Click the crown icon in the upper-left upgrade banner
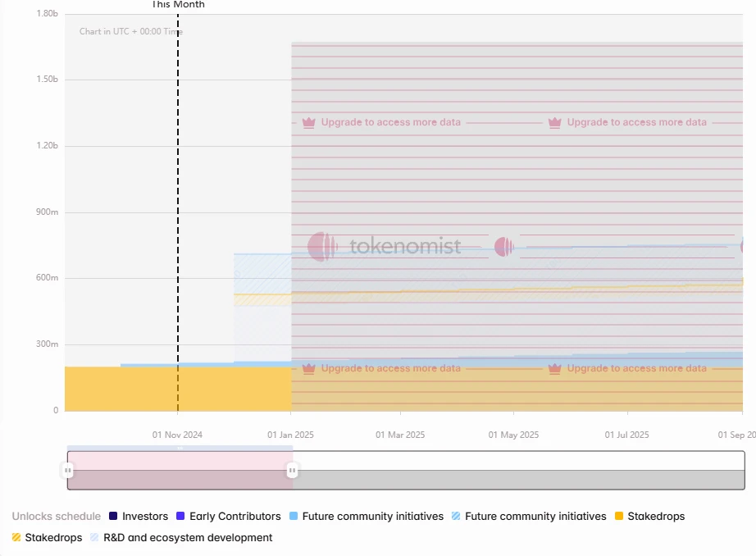Image resolution: width=756 pixels, height=556 pixels. 308,123
